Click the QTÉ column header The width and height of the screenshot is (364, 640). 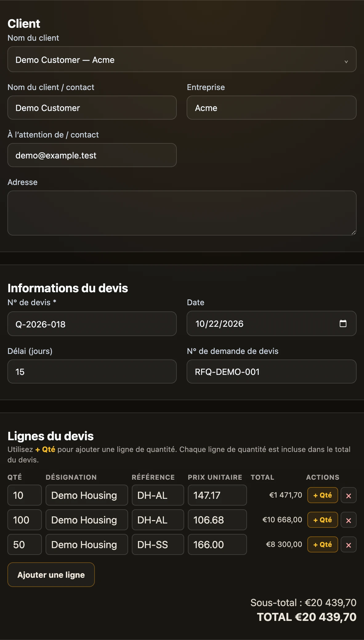pyautogui.click(x=15, y=477)
